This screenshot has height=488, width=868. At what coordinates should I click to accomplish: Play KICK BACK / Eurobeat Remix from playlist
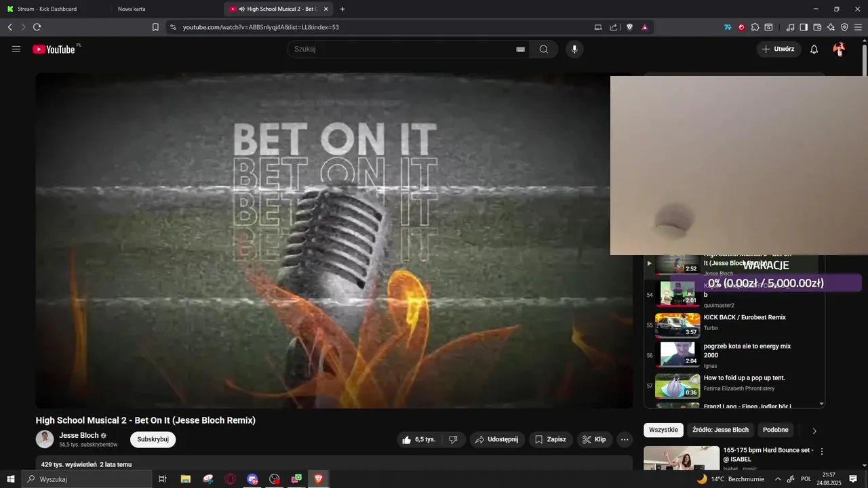736,324
